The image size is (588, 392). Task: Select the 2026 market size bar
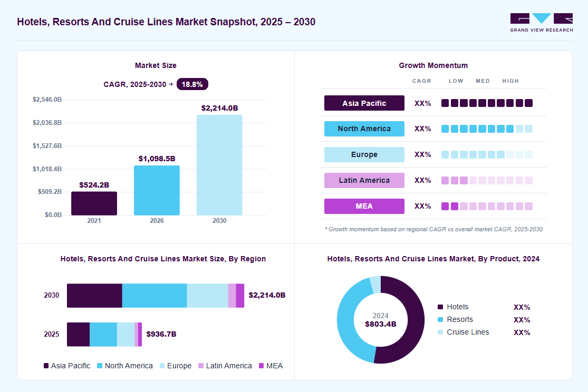coord(157,190)
